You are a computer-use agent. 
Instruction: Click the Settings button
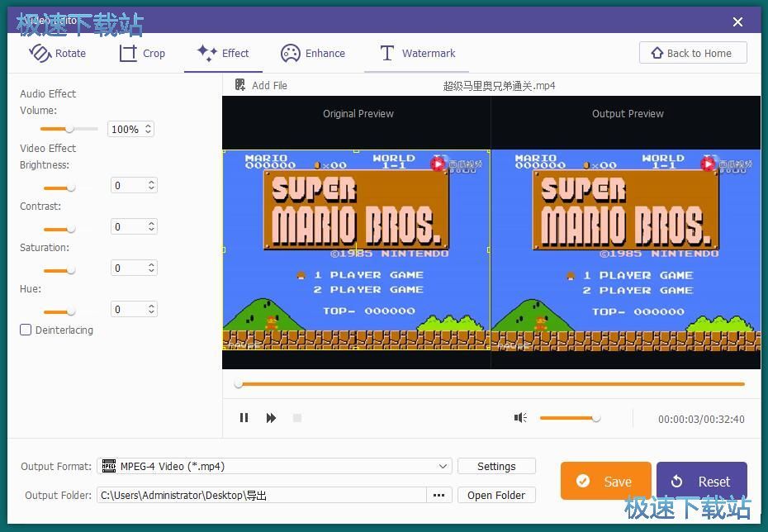pyautogui.click(x=496, y=466)
